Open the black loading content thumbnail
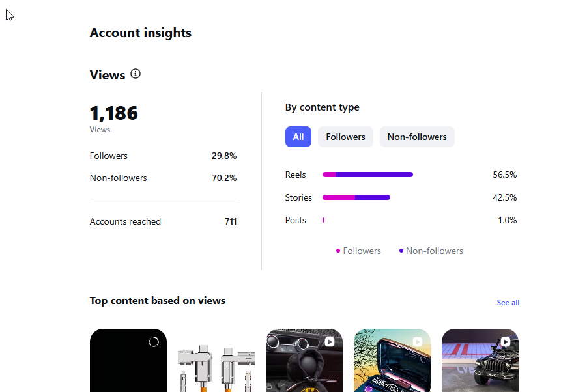Image resolution: width=574 pixels, height=392 pixels. tap(128, 361)
